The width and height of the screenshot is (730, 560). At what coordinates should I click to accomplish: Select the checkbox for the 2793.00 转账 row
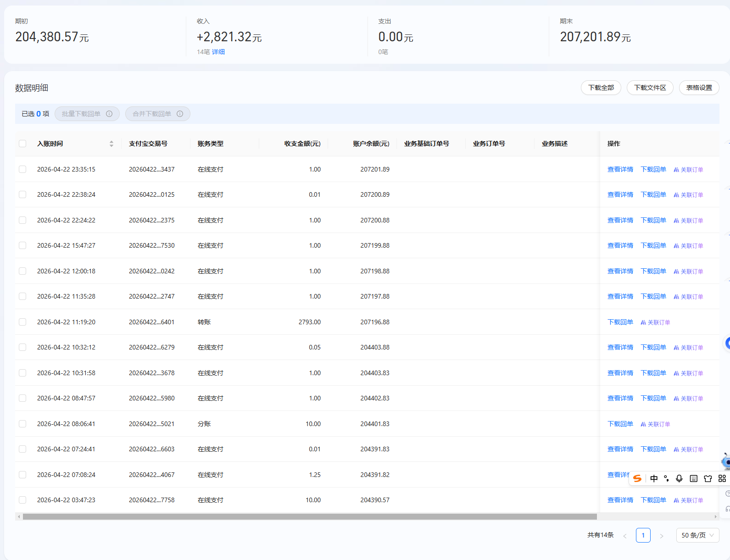[22, 322]
